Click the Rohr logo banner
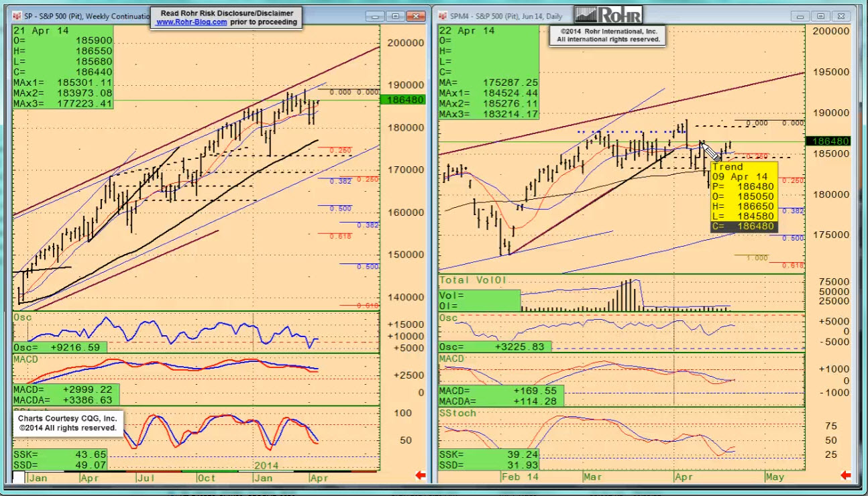 pyautogui.click(x=608, y=15)
